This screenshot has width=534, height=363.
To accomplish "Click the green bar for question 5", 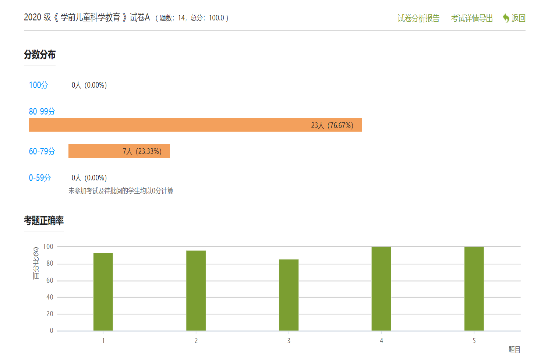I will 474,289.
